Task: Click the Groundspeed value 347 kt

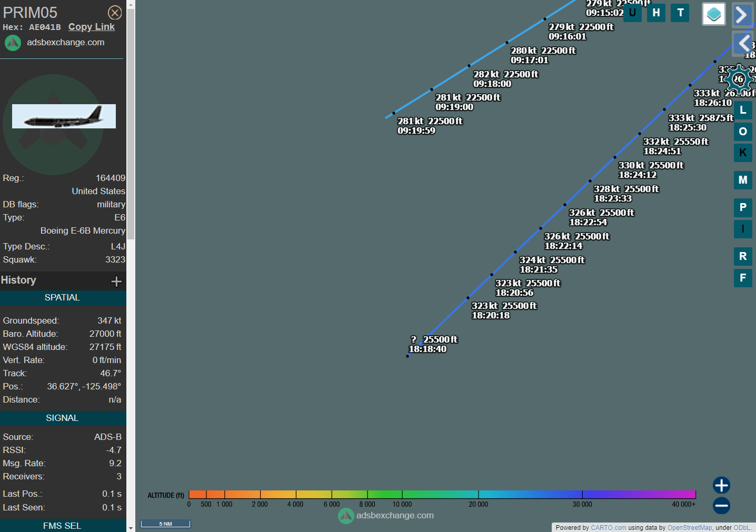Action: (110, 321)
